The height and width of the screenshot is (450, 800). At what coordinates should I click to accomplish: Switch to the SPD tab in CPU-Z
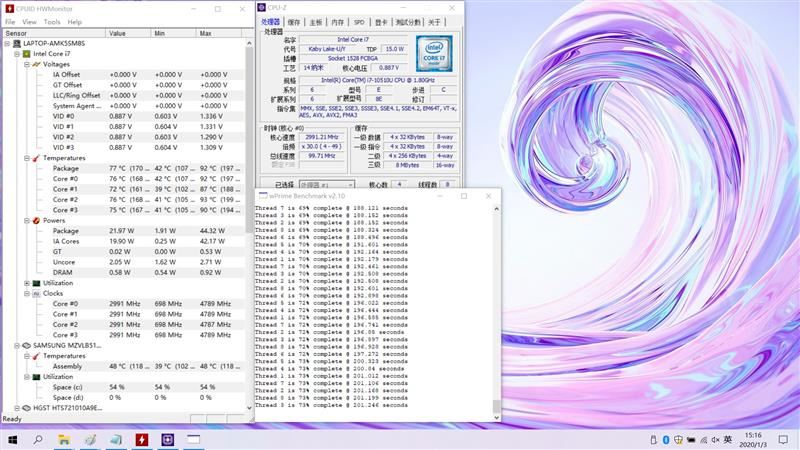tap(359, 22)
